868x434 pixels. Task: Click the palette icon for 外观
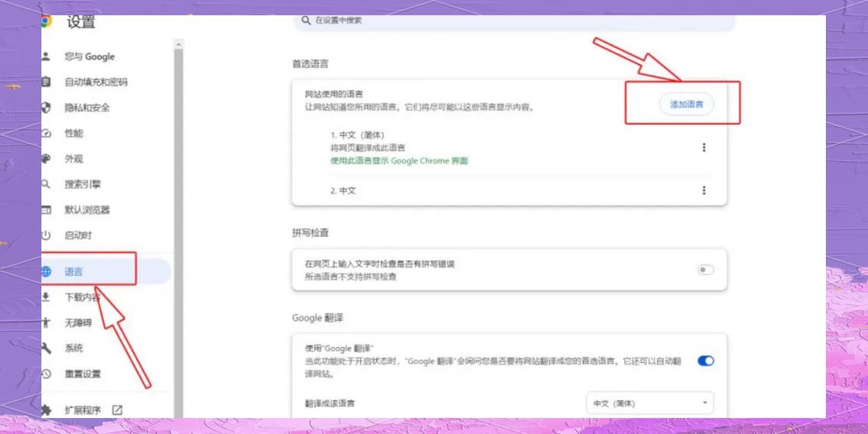46,159
